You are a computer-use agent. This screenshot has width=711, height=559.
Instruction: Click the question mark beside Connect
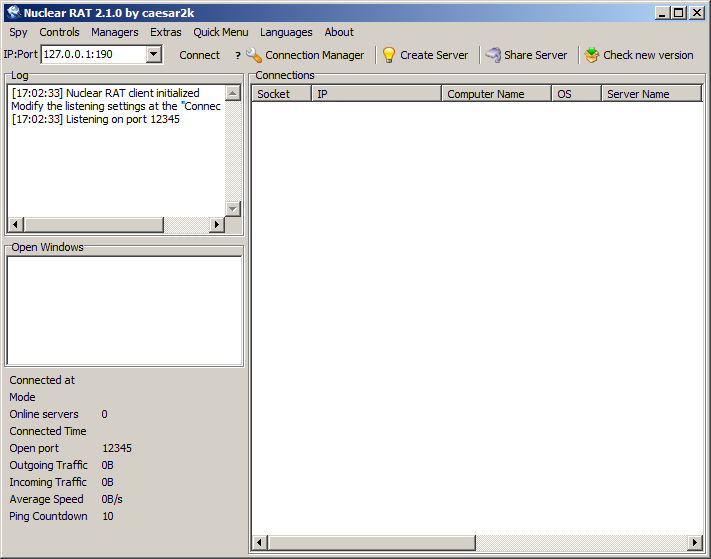(x=237, y=55)
